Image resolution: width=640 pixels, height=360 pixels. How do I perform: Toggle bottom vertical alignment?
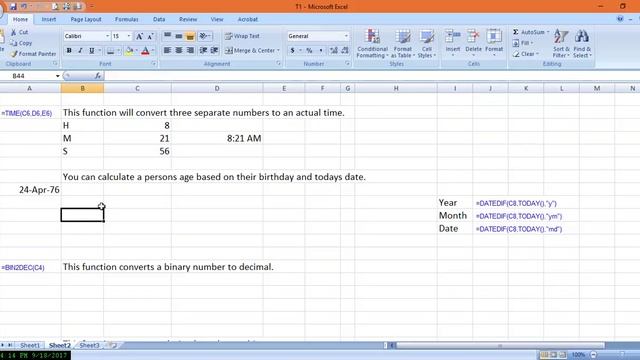[x=190, y=36]
